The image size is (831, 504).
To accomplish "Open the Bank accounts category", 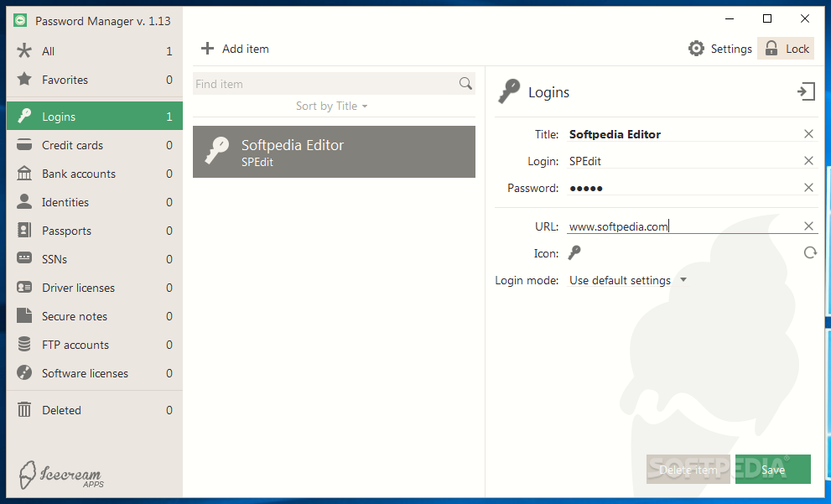I will coord(94,174).
